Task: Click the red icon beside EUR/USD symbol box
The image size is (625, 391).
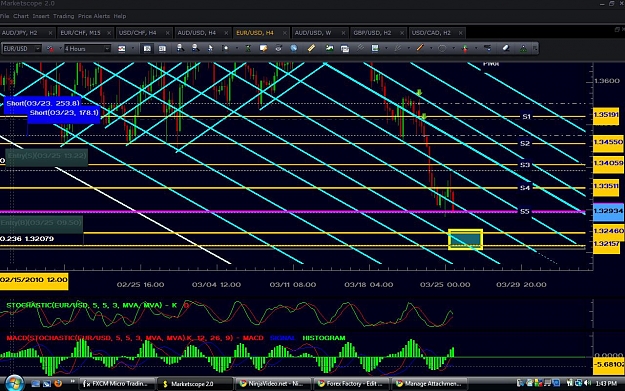Action: coord(50,49)
